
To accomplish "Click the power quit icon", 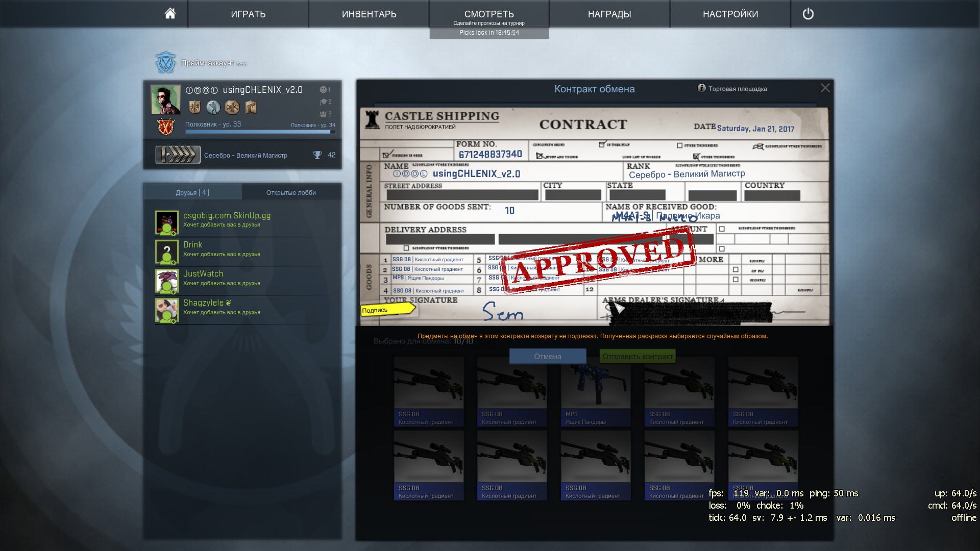I will coord(808,14).
